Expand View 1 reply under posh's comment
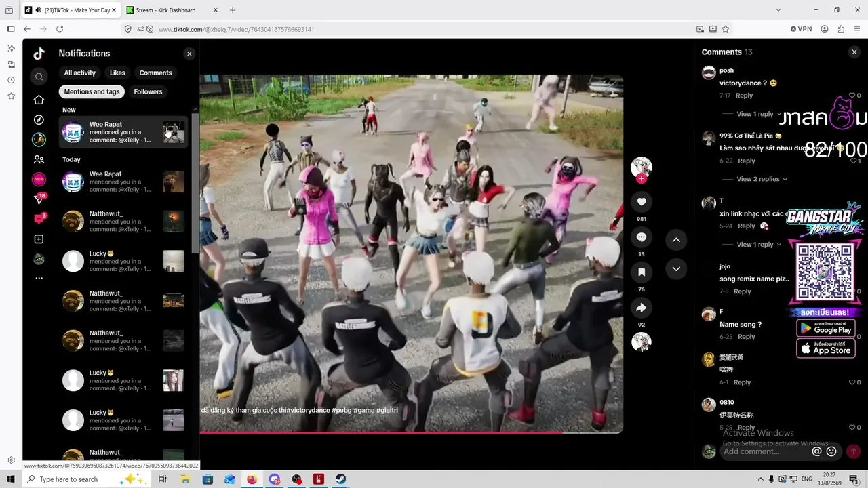 (x=759, y=114)
